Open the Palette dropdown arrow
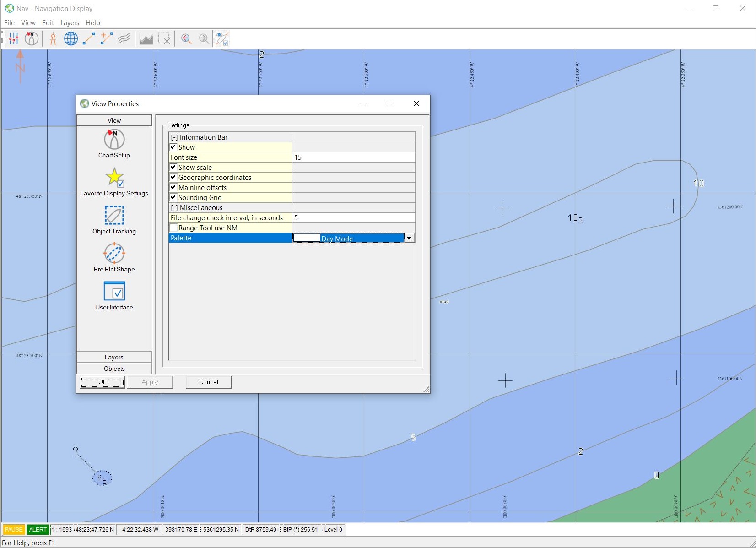The image size is (756, 548). 409,238
